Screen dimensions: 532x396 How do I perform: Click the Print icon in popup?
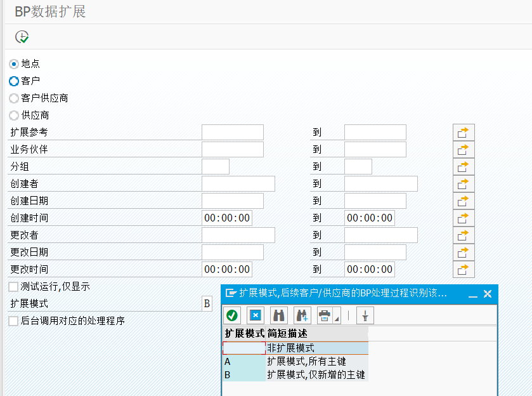pos(325,315)
